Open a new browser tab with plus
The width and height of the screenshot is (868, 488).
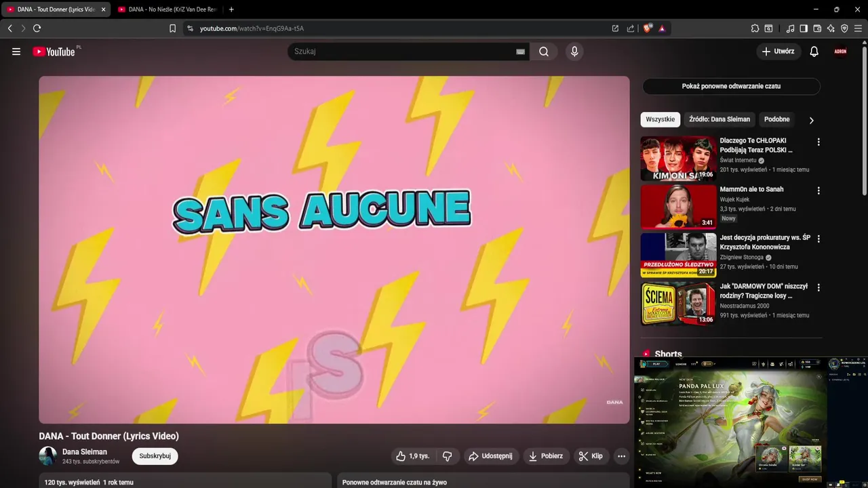(231, 9)
